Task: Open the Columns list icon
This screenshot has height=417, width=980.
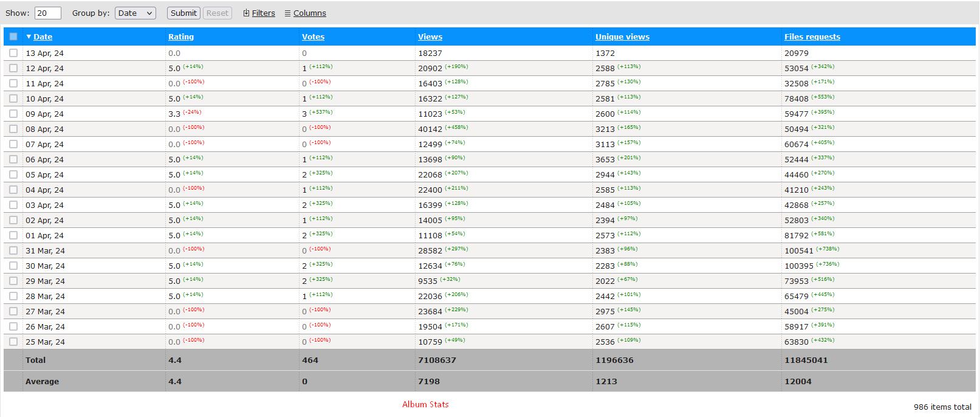Action: tap(287, 13)
